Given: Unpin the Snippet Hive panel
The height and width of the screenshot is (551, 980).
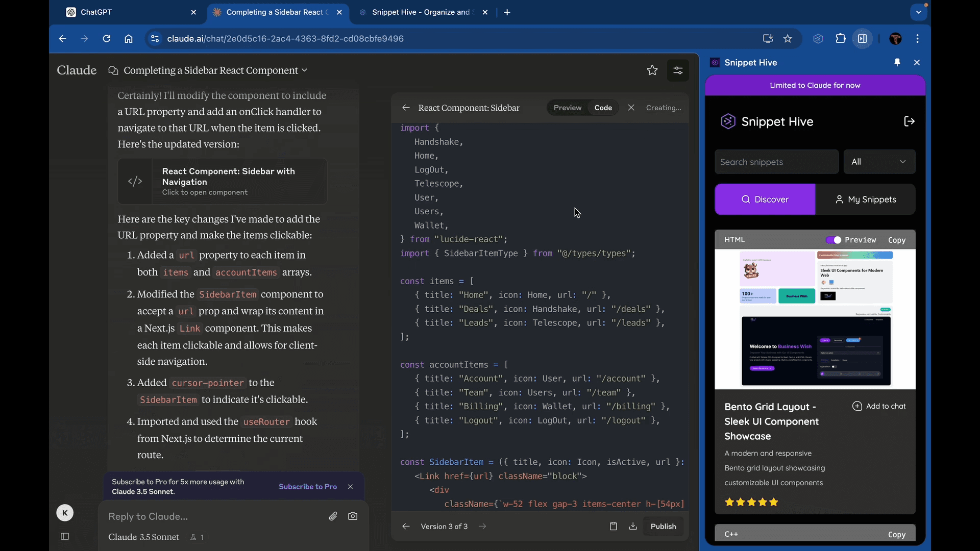Looking at the screenshot, I should coord(897,62).
